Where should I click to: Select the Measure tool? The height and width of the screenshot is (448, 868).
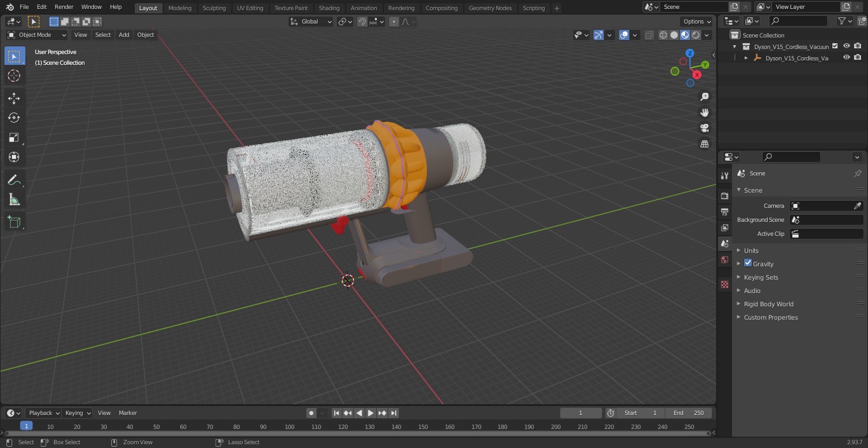pyautogui.click(x=14, y=200)
